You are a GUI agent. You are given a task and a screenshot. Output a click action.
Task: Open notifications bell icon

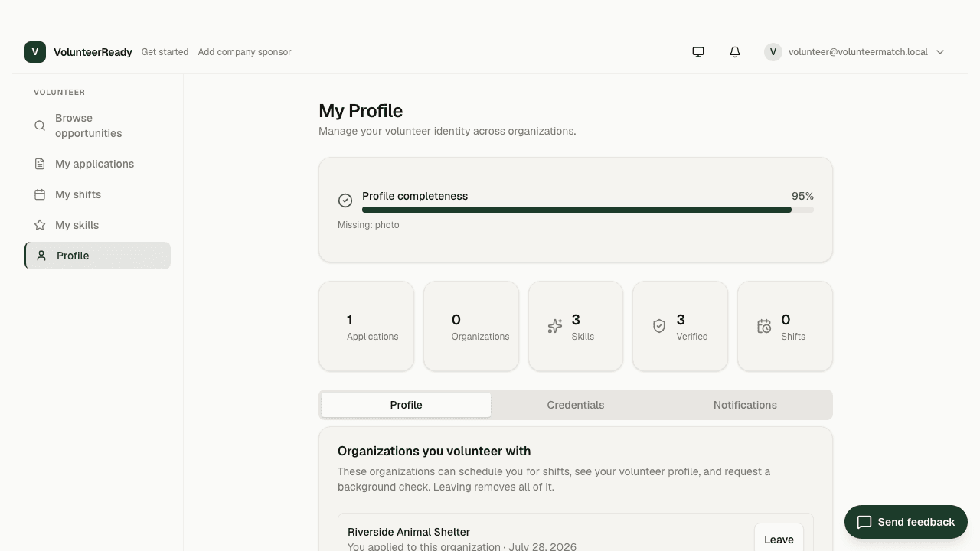coord(735,52)
